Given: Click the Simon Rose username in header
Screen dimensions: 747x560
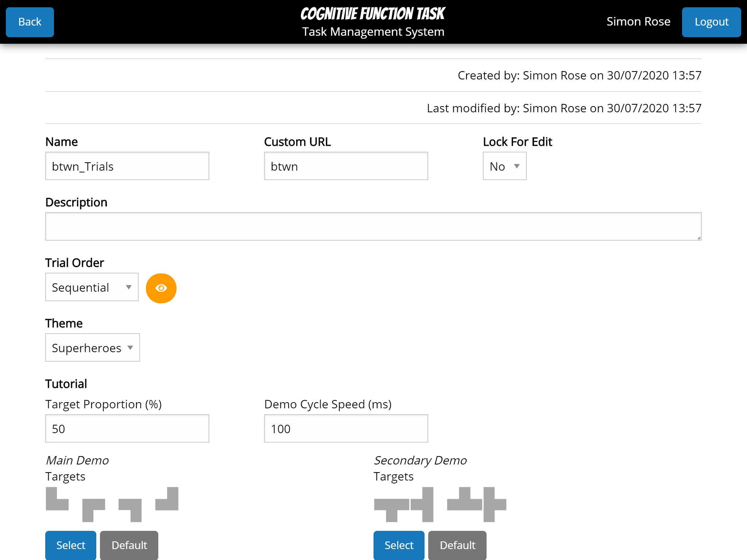Looking at the screenshot, I should [638, 22].
